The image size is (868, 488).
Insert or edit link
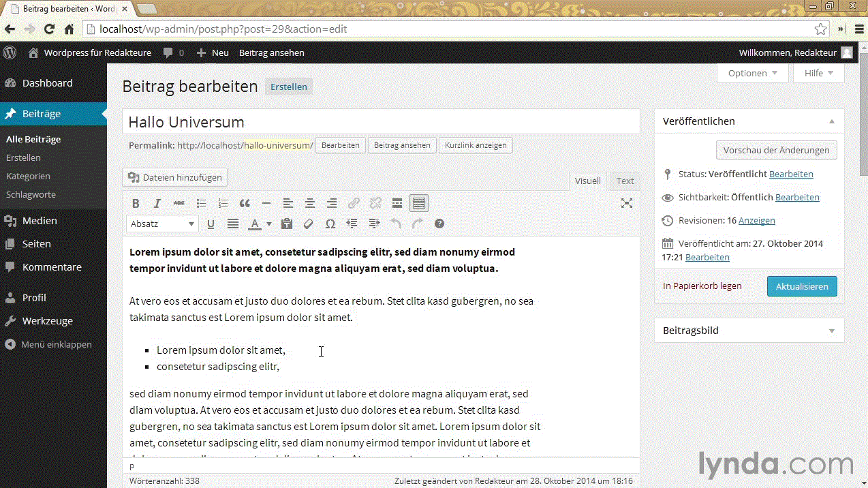tap(354, 203)
